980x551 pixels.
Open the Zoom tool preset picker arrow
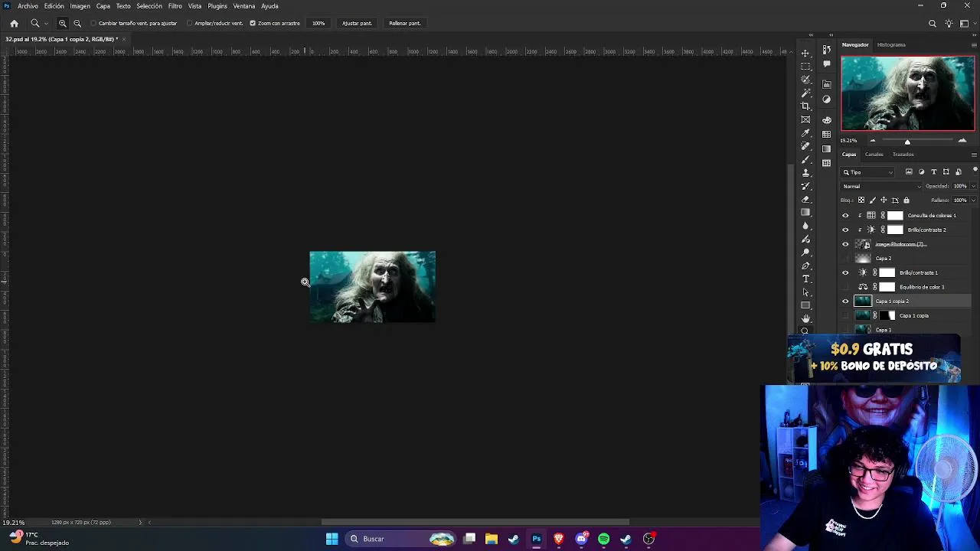coord(46,24)
